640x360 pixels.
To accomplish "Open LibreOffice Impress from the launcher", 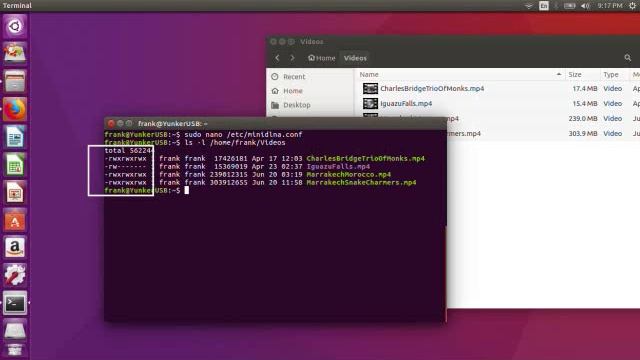I will click(x=15, y=192).
